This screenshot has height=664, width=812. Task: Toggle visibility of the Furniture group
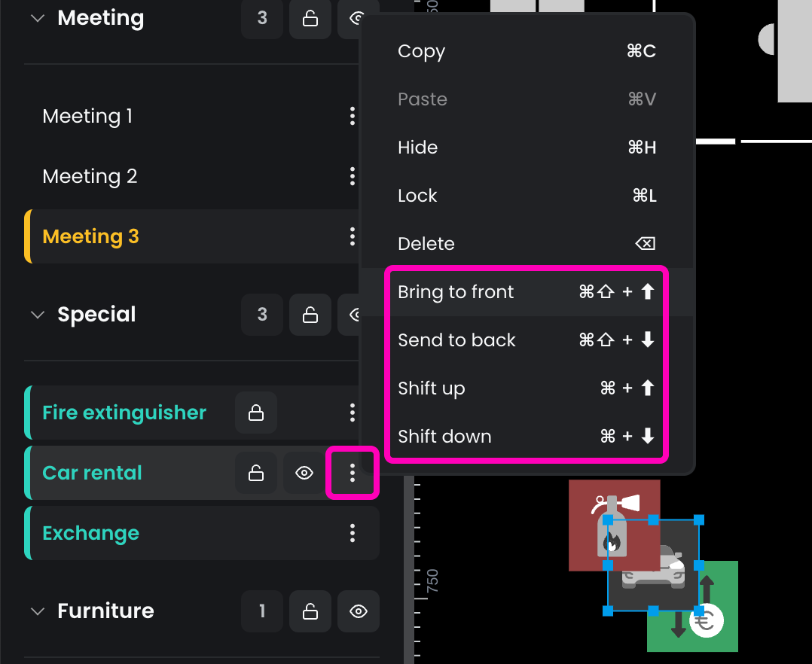point(359,611)
